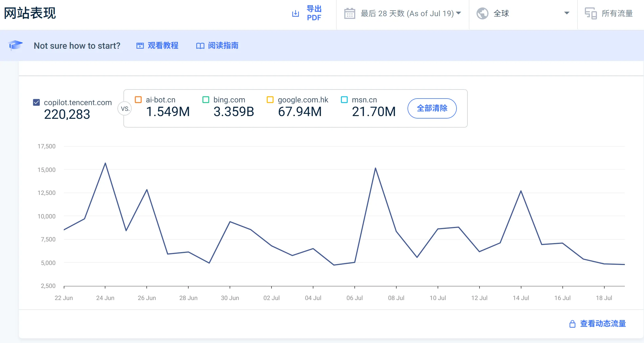Click the globe icon next to 全球
The height and width of the screenshot is (343, 644).
(482, 13)
